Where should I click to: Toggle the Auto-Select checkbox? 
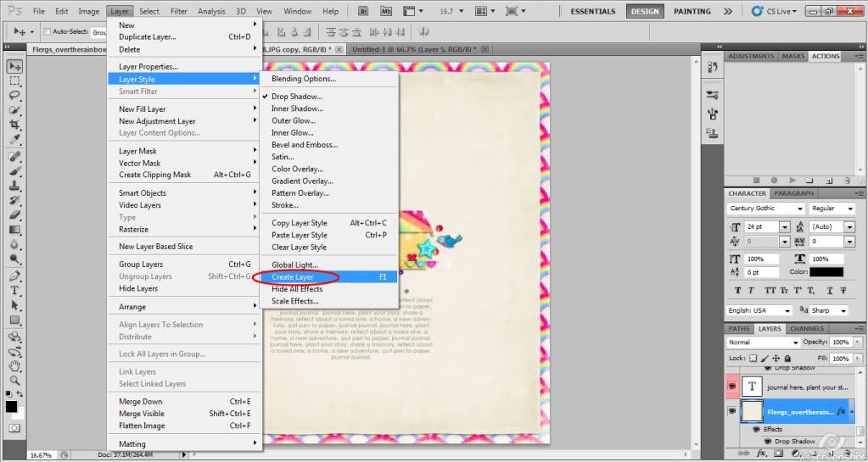[46, 31]
